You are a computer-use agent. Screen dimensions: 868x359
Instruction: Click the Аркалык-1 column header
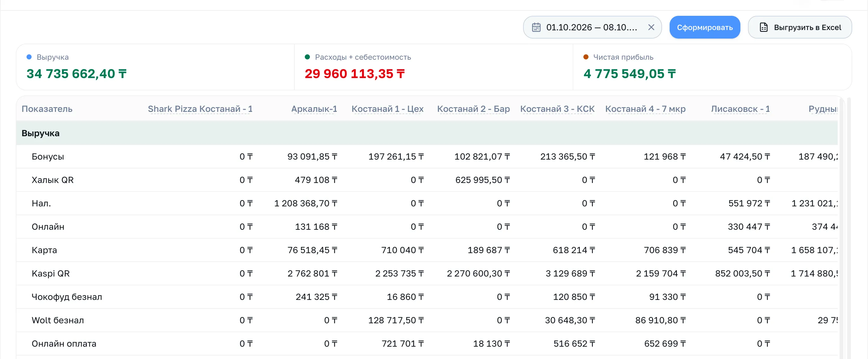tap(314, 109)
